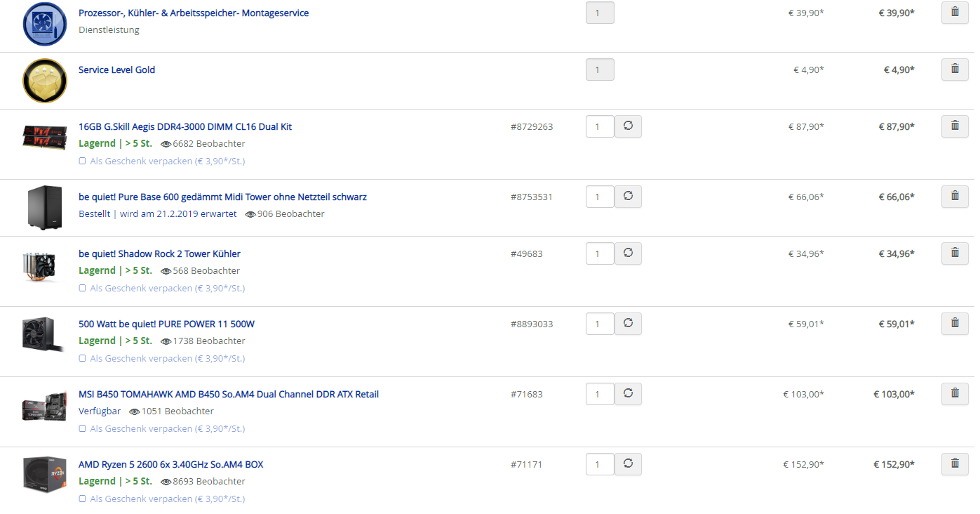Open the AMD Ryzen 5 2600 product page link
Image resolution: width=980 pixels, height=514 pixels.
pyautogui.click(x=171, y=464)
